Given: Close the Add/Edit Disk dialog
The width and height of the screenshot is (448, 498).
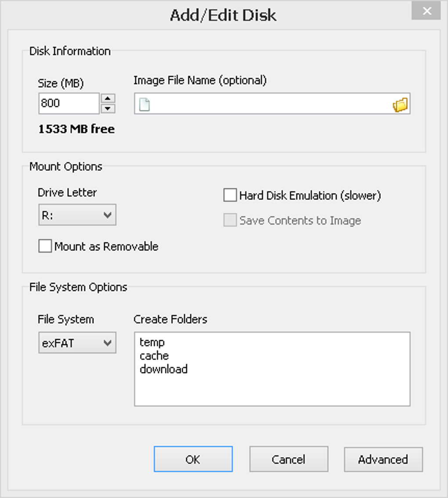Looking at the screenshot, I should tap(426, 11).
